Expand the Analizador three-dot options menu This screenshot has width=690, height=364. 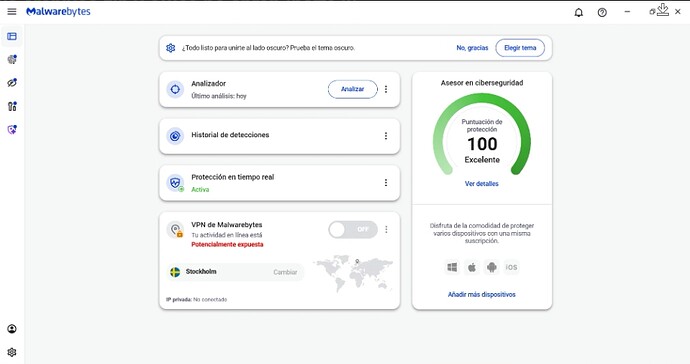pos(386,89)
